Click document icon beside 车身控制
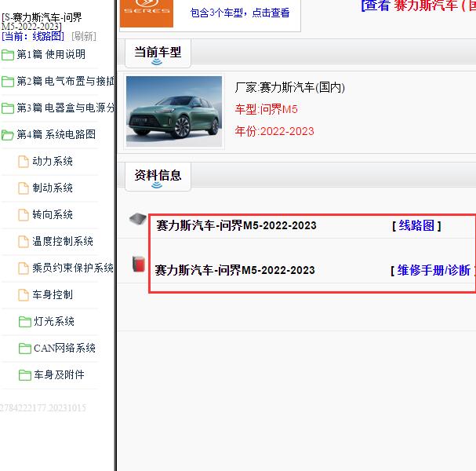The height and width of the screenshot is (471, 476). pos(24,295)
